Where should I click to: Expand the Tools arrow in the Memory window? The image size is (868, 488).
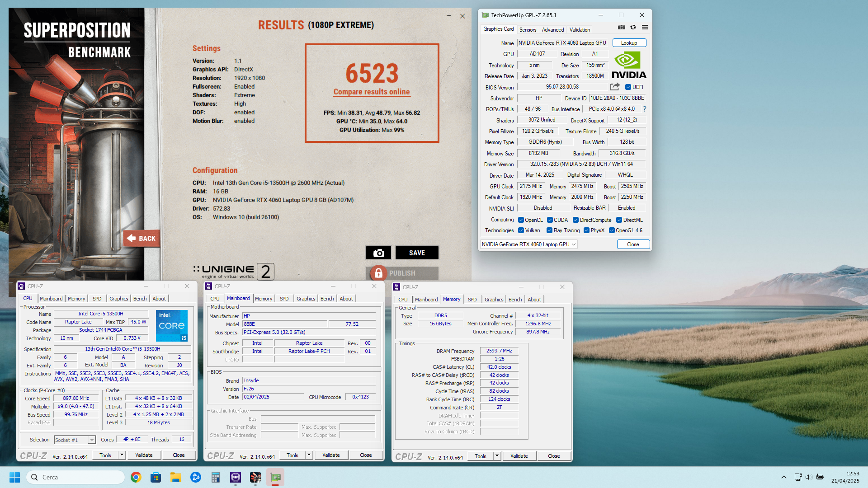497,456
